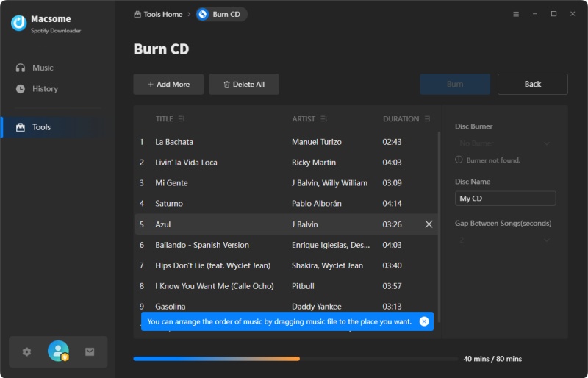Click the Burner not found info icon
The image size is (588, 378).
pyautogui.click(x=459, y=160)
